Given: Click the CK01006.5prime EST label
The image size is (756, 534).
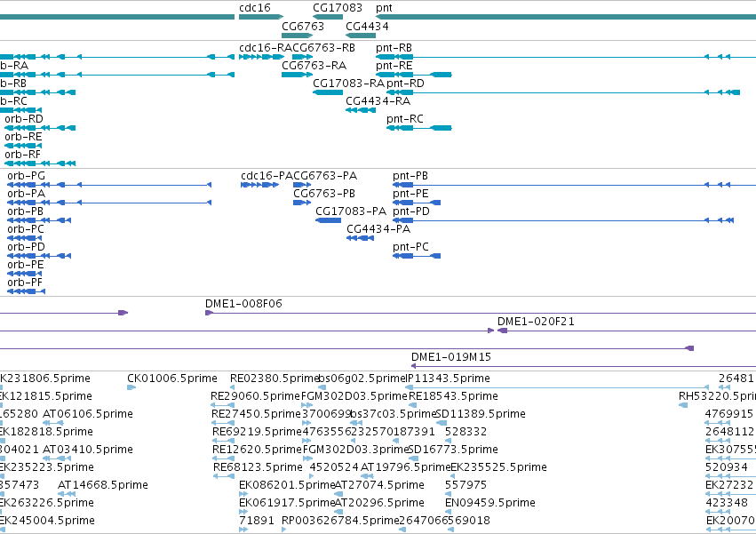Looking at the screenshot, I should 172,379.
